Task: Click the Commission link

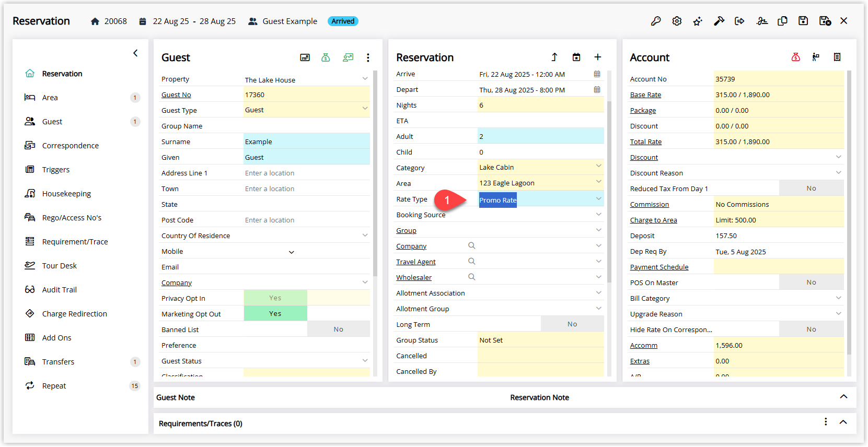Action: pyautogui.click(x=649, y=205)
